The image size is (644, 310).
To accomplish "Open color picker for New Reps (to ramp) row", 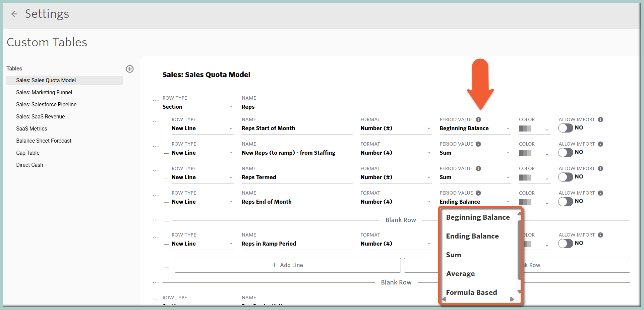I will coord(533,153).
